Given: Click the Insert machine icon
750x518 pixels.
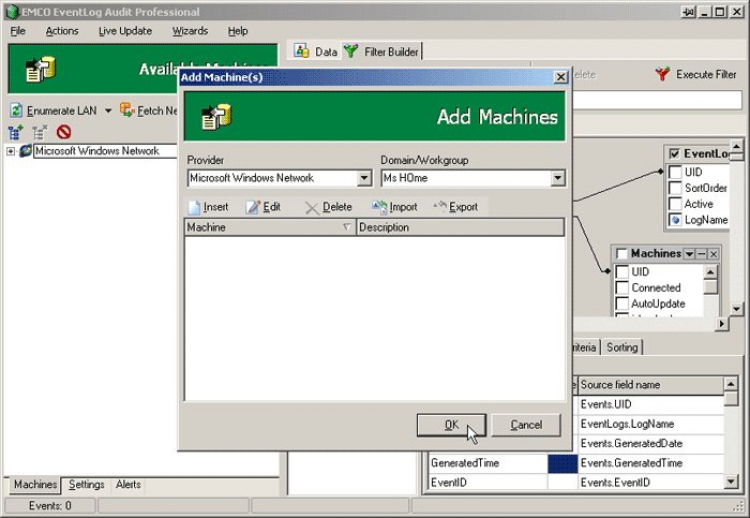Looking at the screenshot, I should pos(194,207).
